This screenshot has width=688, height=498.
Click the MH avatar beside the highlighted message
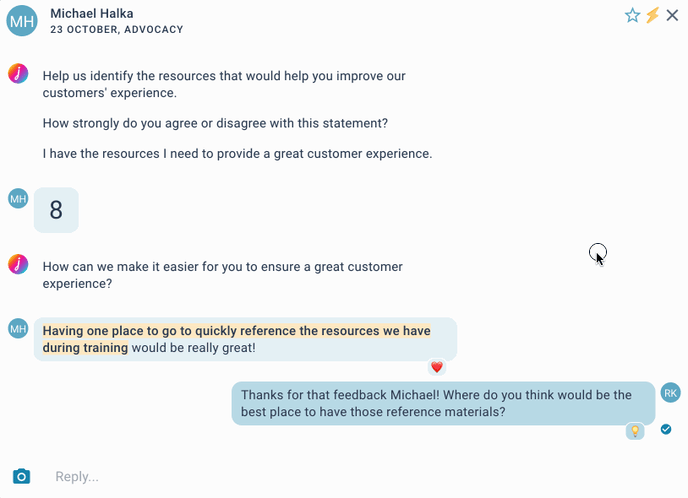(18, 329)
